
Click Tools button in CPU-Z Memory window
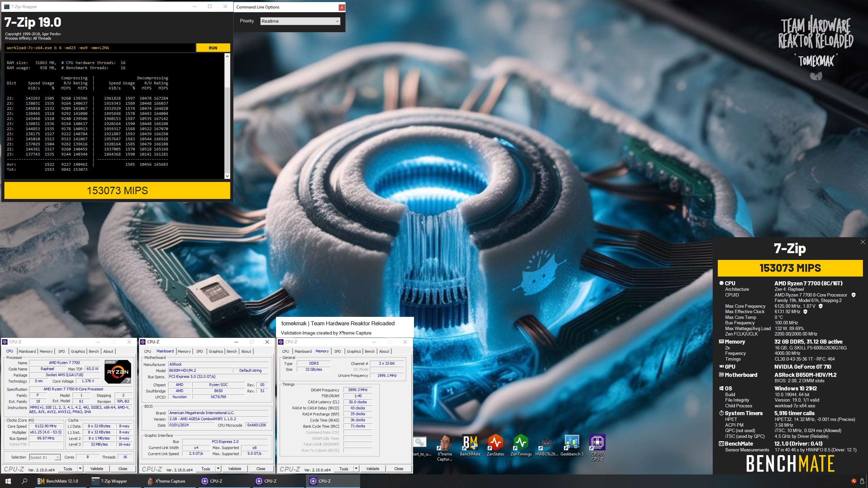coord(344,469)
